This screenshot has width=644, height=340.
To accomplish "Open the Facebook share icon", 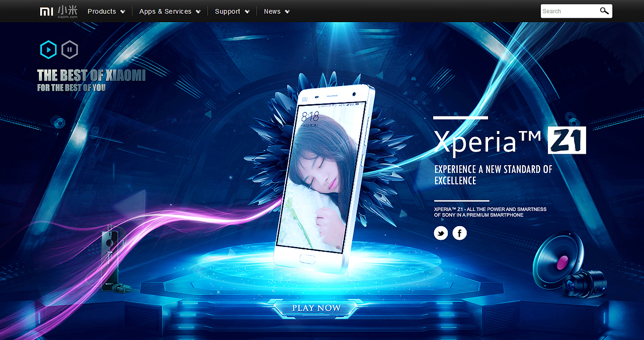I will coord(459,233).
